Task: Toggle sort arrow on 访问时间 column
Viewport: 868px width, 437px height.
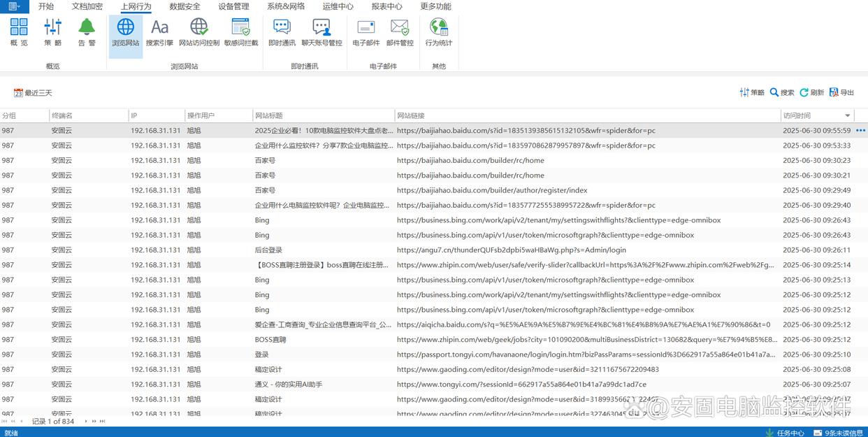Action: 848,115
